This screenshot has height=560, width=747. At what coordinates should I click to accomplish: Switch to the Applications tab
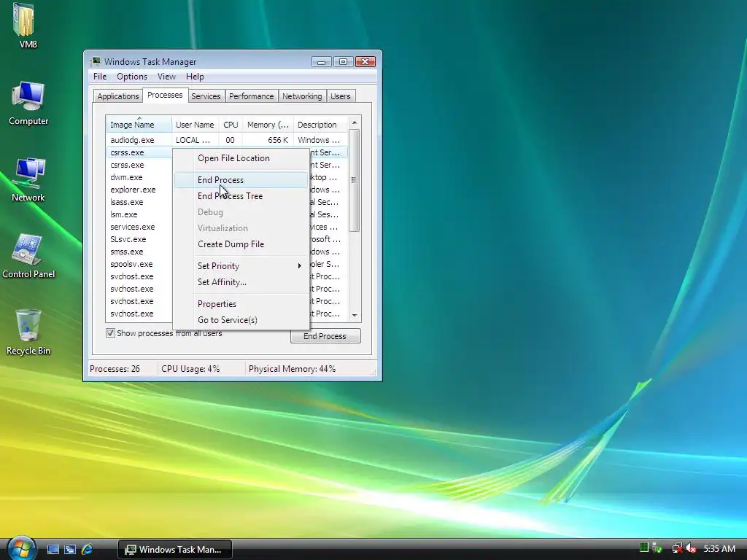click(x=117, y=96)
